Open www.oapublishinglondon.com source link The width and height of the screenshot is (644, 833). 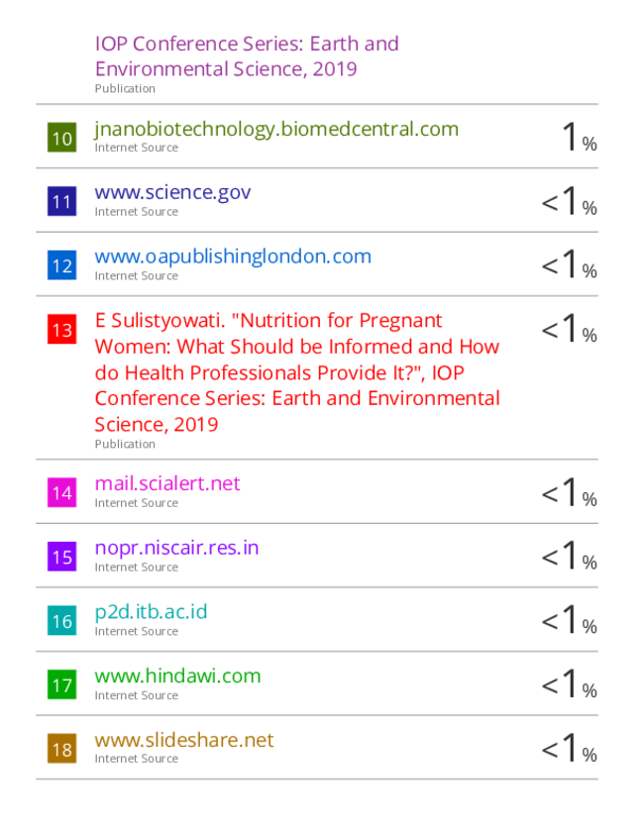(233, 256)
